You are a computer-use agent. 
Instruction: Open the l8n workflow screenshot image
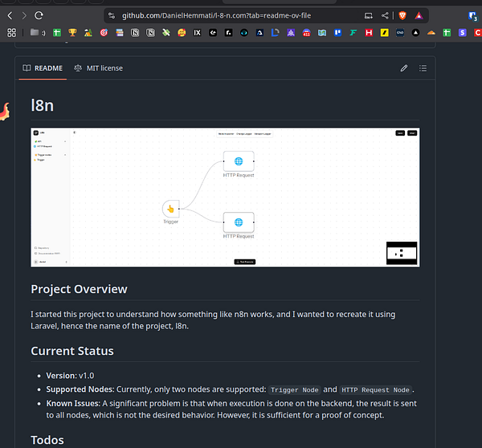(225, 198)
